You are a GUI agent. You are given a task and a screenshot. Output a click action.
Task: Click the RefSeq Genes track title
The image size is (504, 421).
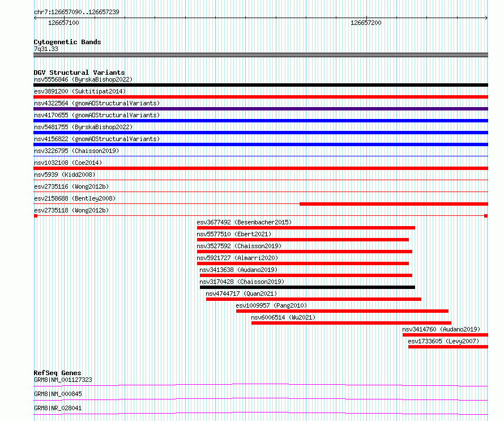click(x=58, y=373)
